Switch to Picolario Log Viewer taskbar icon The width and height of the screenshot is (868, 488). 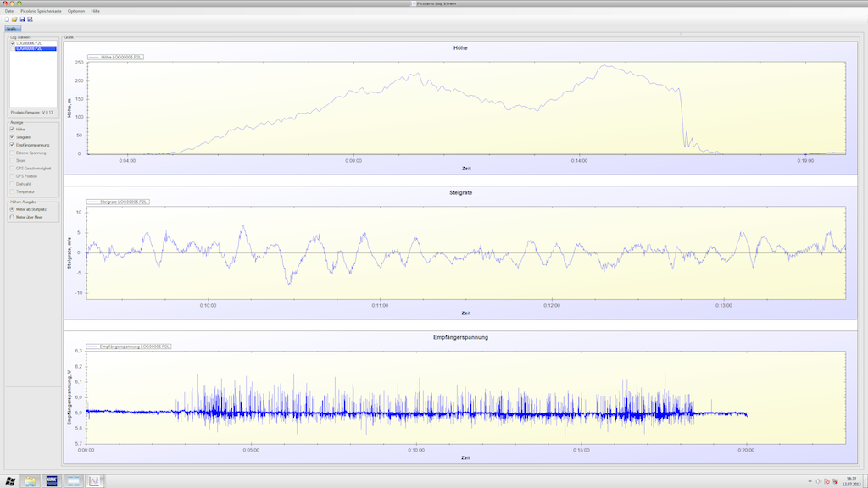pyautogui.click(x=96, y=481)
